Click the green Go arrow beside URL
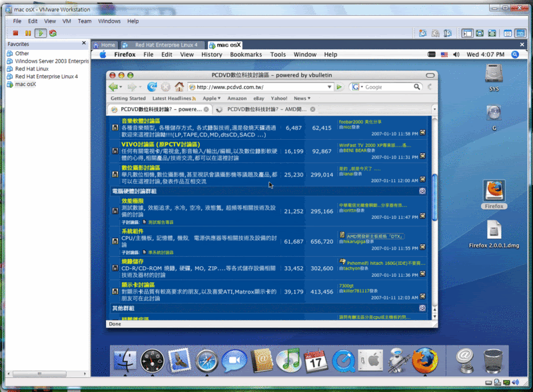Screen dimensions: 533x392 [339, 87]
